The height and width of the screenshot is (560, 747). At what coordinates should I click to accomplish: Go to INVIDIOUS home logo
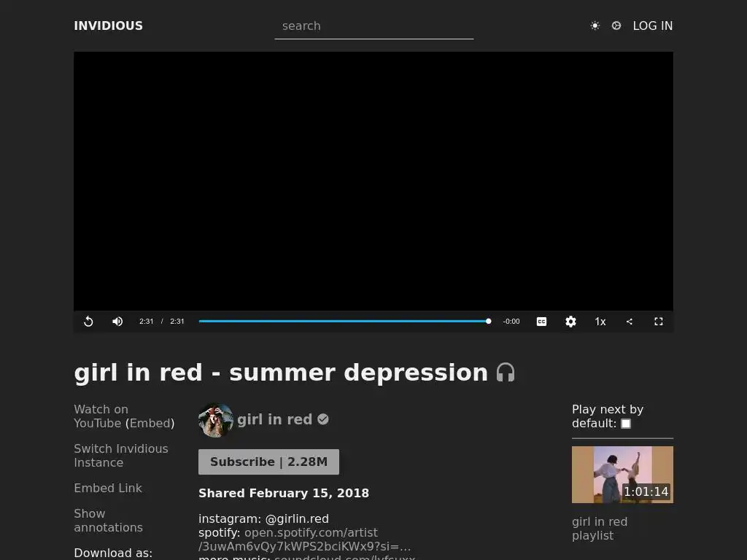[108, 26]
